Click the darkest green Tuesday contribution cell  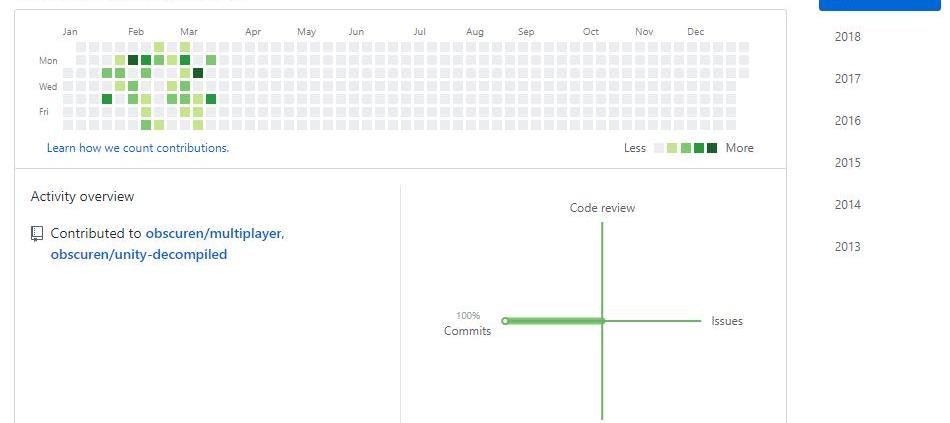pos(198,73)
